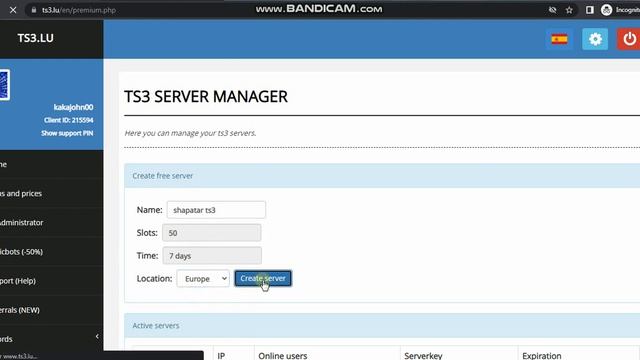Click the Create free server panel header
640x360 pixels.
(382, 176)
